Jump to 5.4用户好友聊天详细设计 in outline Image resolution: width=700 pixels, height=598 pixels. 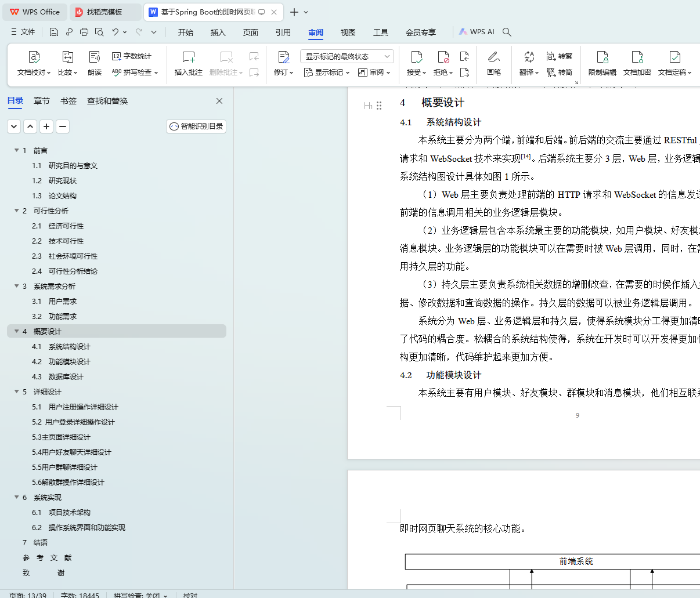[x=71, y=452]
